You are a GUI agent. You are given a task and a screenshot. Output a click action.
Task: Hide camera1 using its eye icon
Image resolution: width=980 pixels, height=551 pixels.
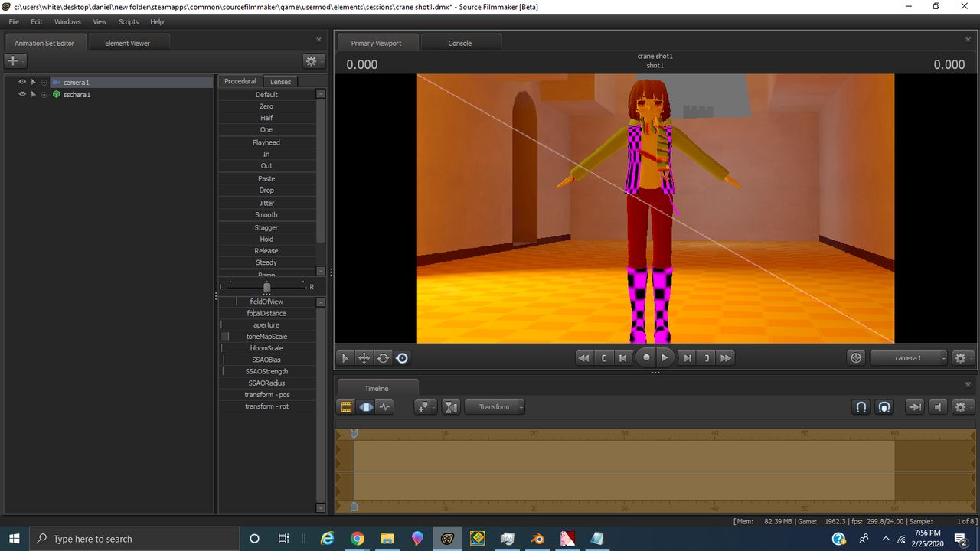pyautogui.click(x=22, y=82)
